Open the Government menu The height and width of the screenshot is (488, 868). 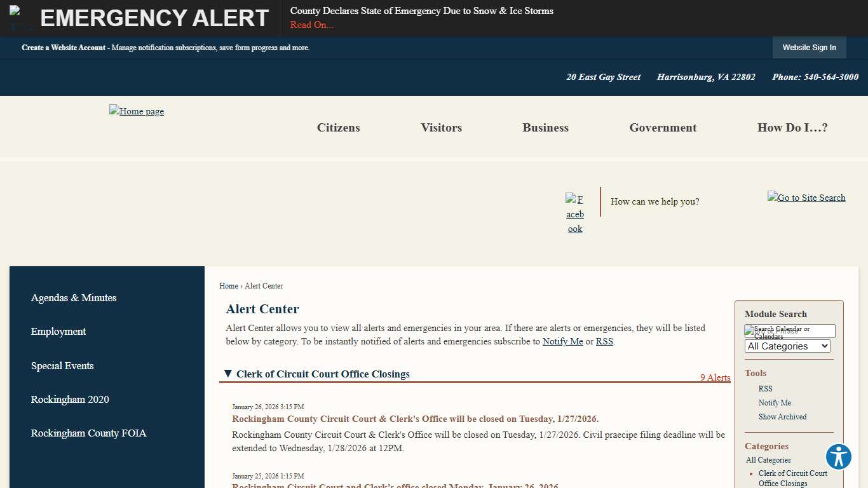[663, 128]
